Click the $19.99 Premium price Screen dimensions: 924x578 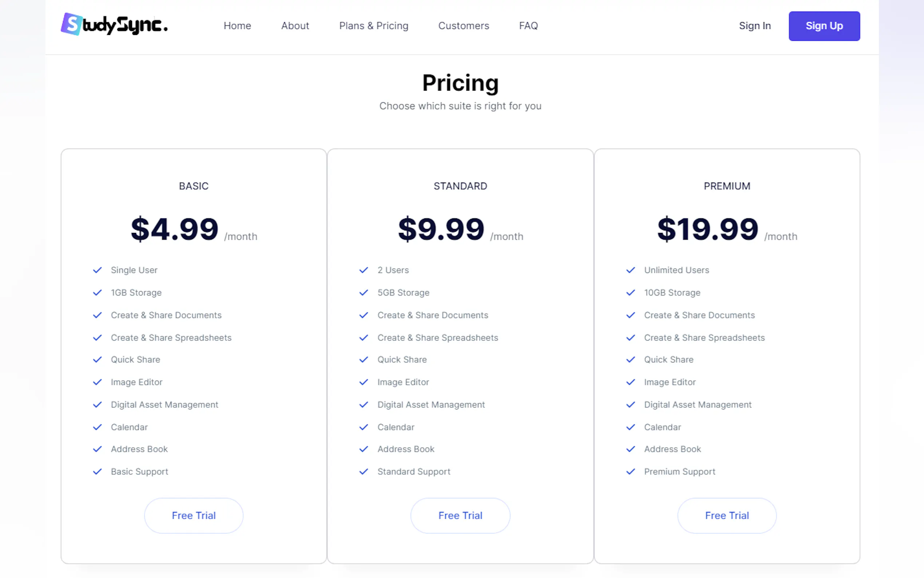[x=708, y=229]
